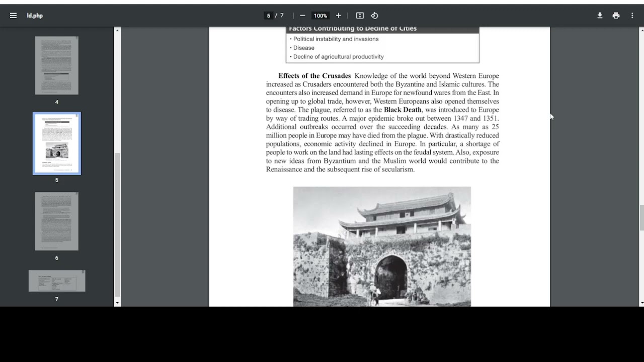644x362 pixels.
Task: Click the main document scrollbar handle
Action: click(x=641, y=218)
